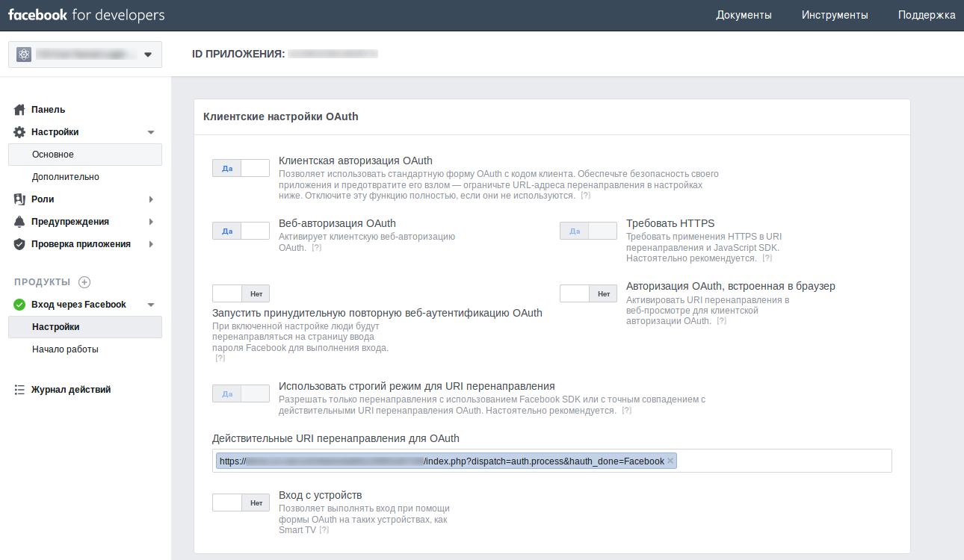This screenshot has height=560, width=964.
Task: Click the Роли icon in sidebar
Action: click(20, 199)
